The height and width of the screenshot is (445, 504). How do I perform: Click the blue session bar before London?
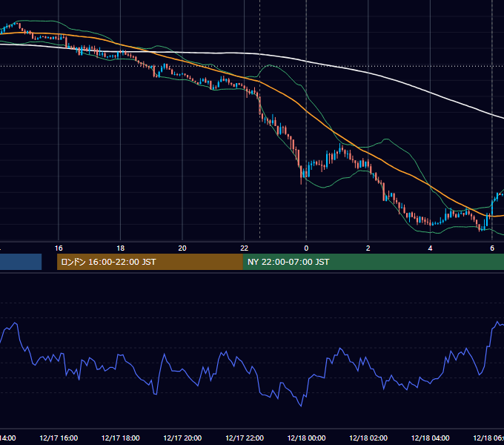point(21,262)
